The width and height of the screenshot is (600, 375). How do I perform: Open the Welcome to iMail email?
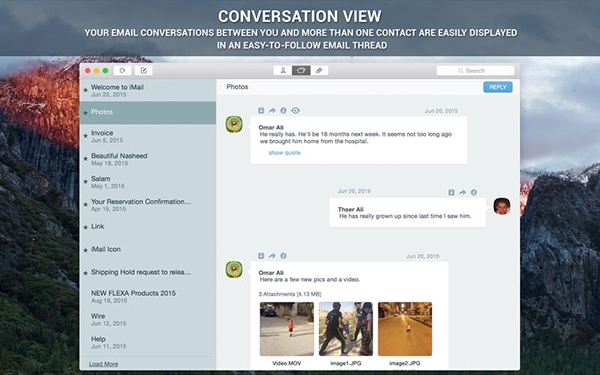148,90
